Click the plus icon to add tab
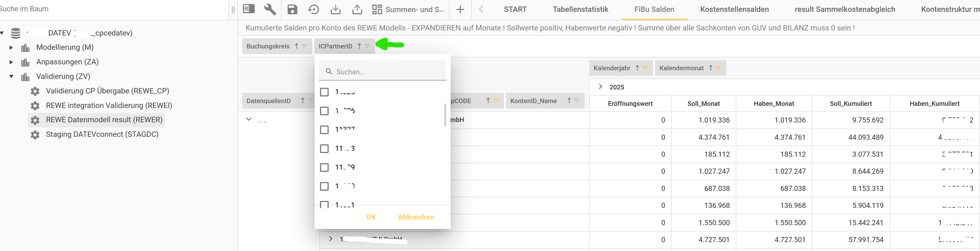Viewport: 980px width, 251px height. (x=460, y=9)
